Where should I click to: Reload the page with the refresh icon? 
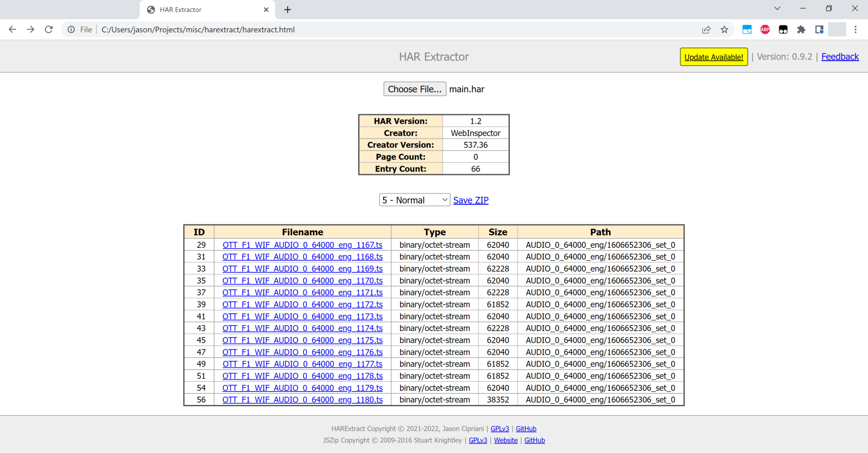49,29
